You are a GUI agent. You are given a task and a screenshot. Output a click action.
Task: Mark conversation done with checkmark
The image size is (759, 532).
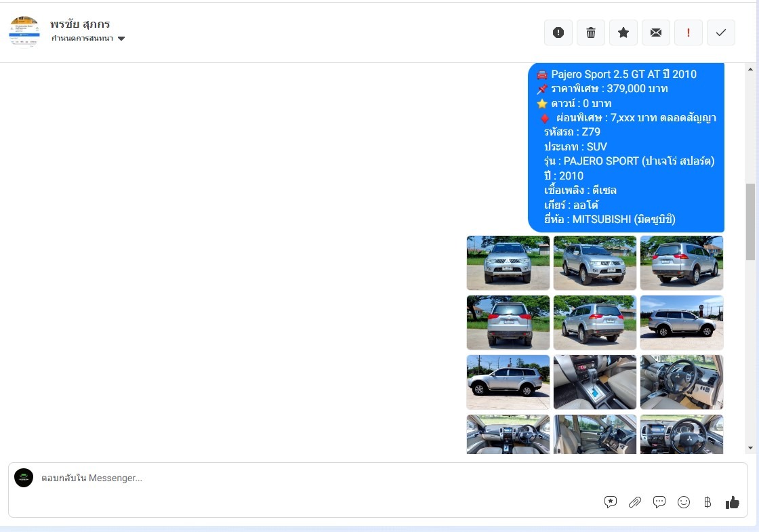[x=721, y=33]
